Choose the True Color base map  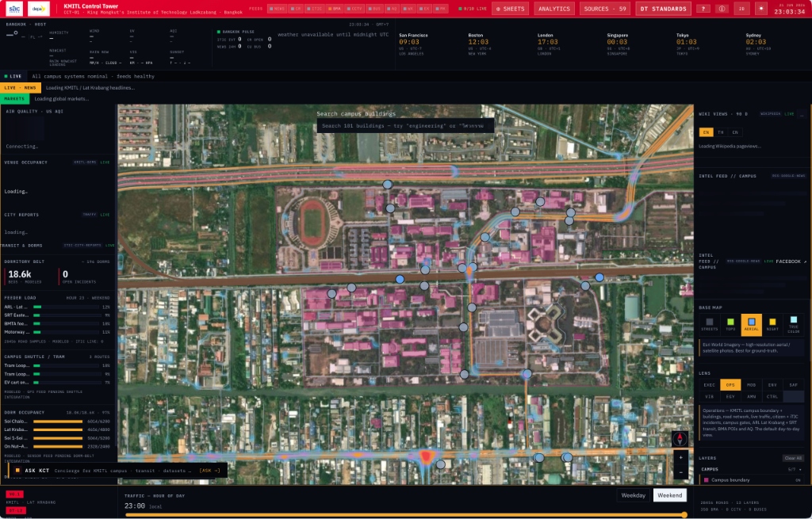tap(793, 325)
